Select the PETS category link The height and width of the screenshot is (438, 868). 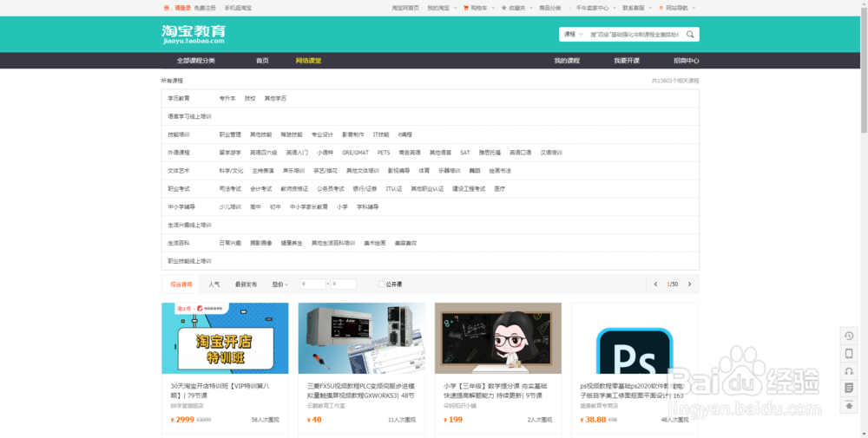pyautogui.click(x=384, y=153)
